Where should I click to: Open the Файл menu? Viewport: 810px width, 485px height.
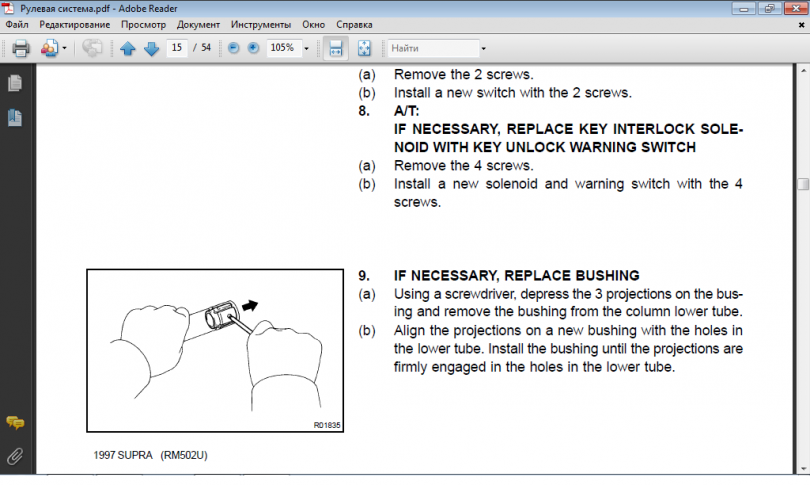(x=17, y=24)
